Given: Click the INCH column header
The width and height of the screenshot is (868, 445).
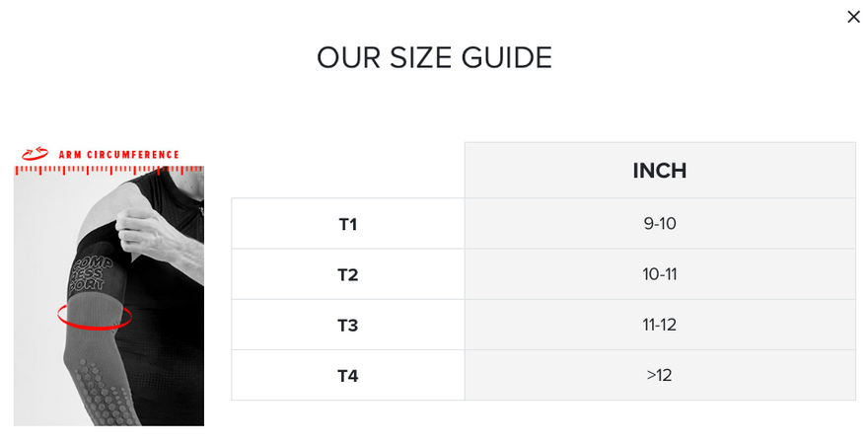Looking at the screenshot, I should click(x=660, y=171).
